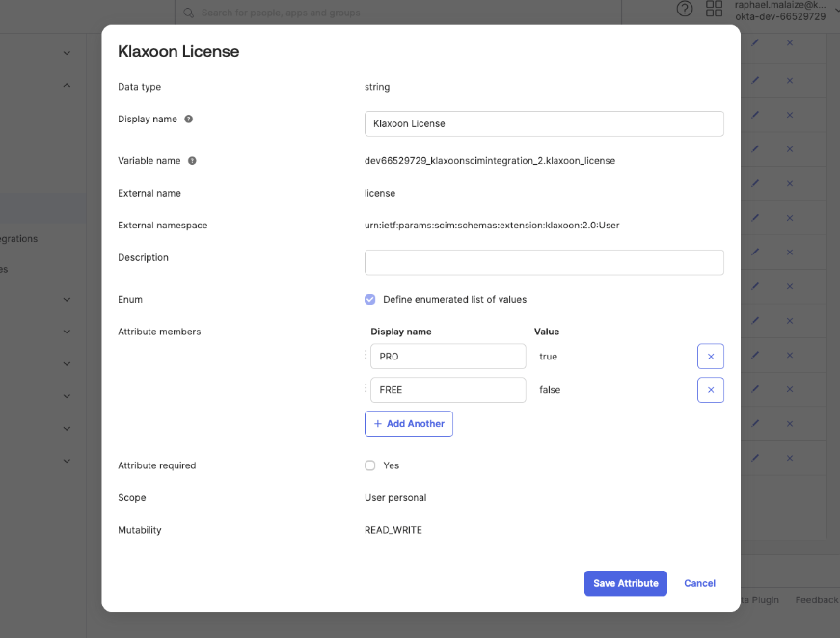Uncheck Define enumerated list of values
Image resolution: width=840 pixels, height=638 pixels.
370,299
